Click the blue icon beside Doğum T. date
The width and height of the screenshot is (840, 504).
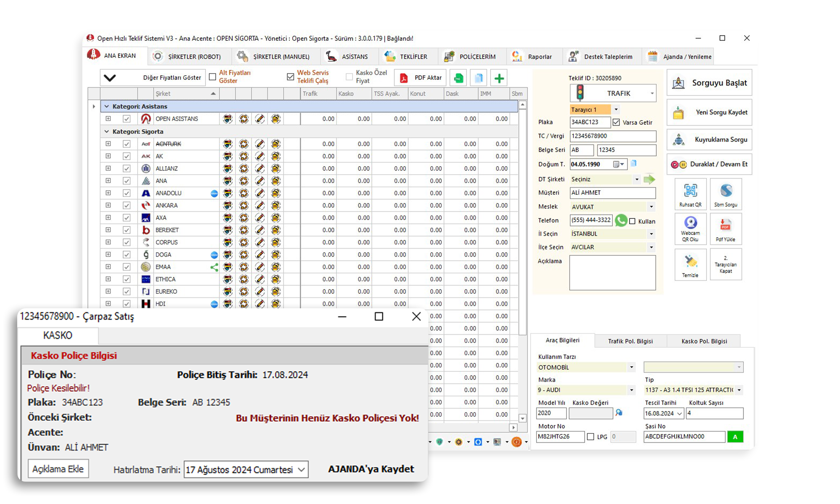pyautogui.click(x=634, y=163)
